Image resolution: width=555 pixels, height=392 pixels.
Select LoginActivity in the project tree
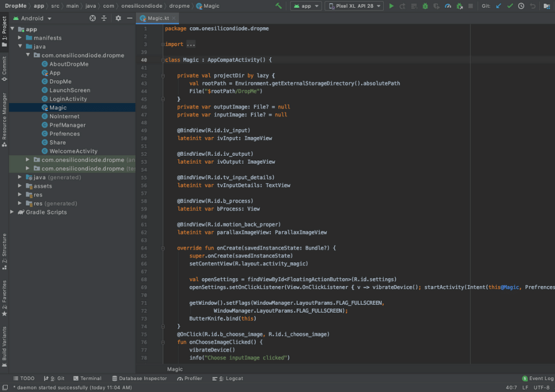click(x=68, y=99)
